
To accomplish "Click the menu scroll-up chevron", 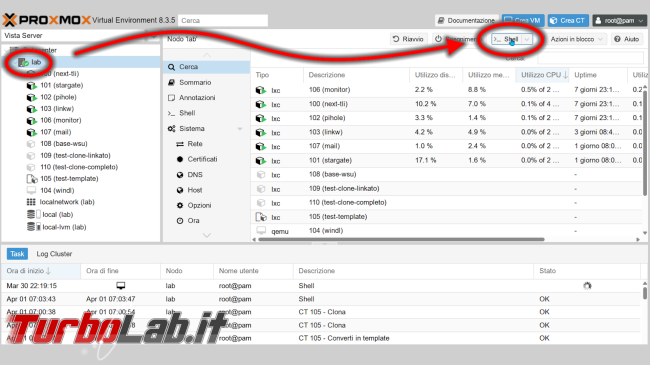I will coord(206,55).
